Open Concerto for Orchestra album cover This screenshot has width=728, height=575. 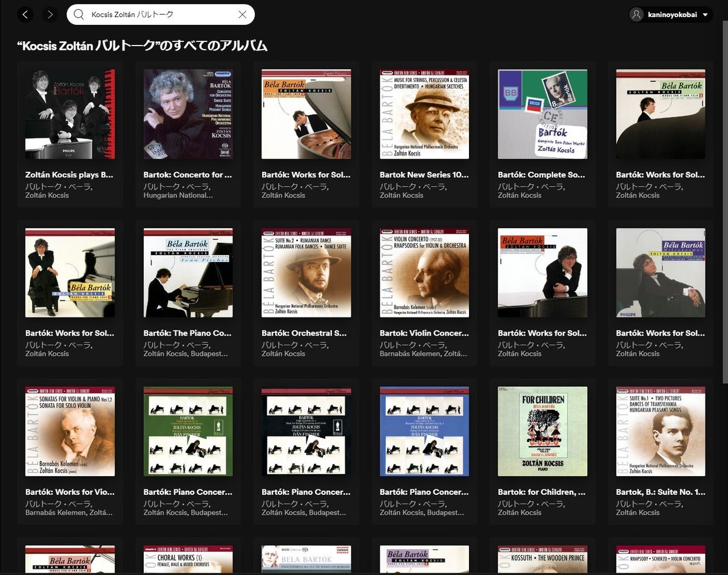click(x=188, y=114)
